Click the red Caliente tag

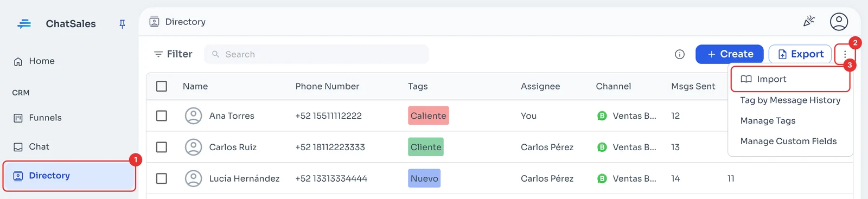429,115
